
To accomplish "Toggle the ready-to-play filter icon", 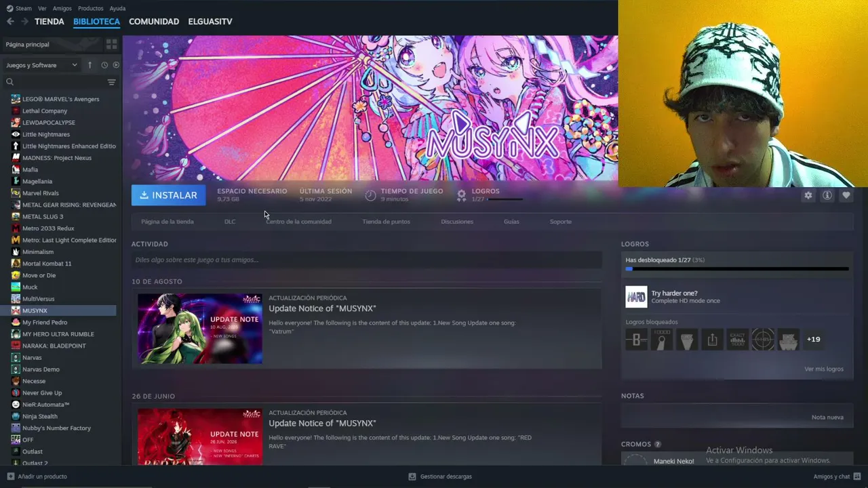I will click(116, 65).
